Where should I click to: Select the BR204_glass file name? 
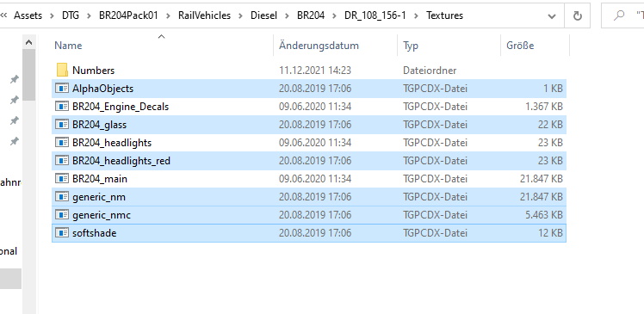(99, 125)
